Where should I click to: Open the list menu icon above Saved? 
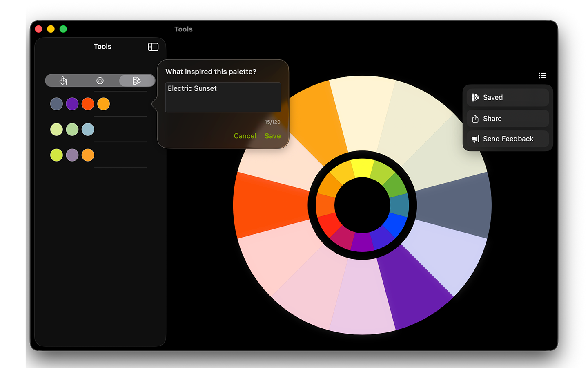[542, 75]
